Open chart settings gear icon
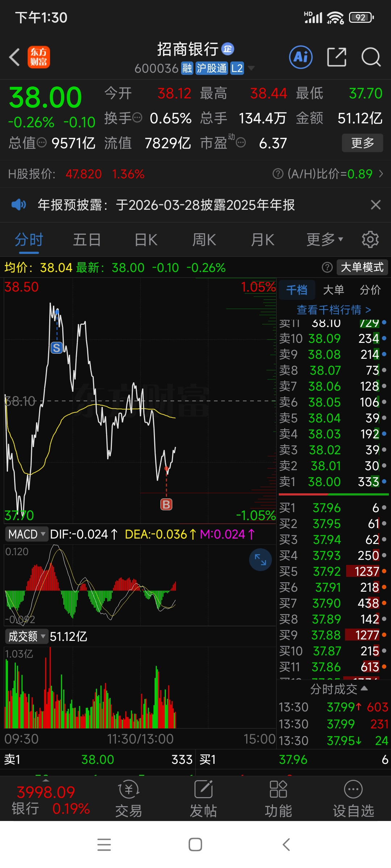Screen dimensions: 391x868 370,239
